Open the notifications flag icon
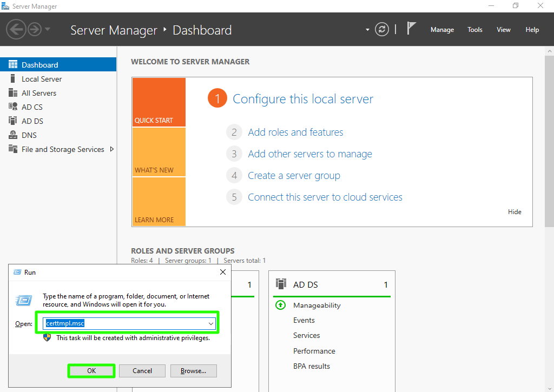This screenshot has height=392, width=554. pos(411,29)
